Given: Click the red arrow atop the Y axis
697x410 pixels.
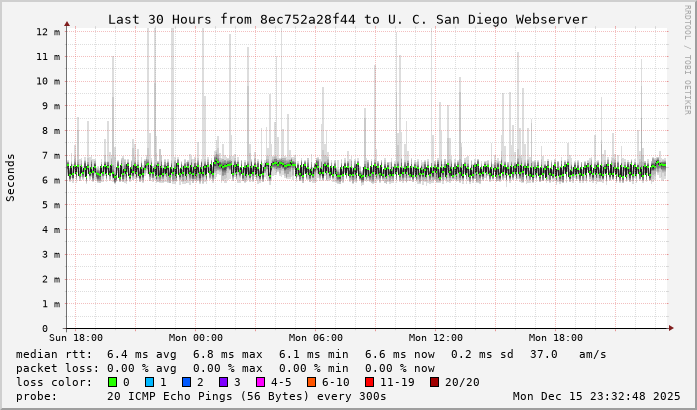Looking at the screenshot, I should (67, 23).
